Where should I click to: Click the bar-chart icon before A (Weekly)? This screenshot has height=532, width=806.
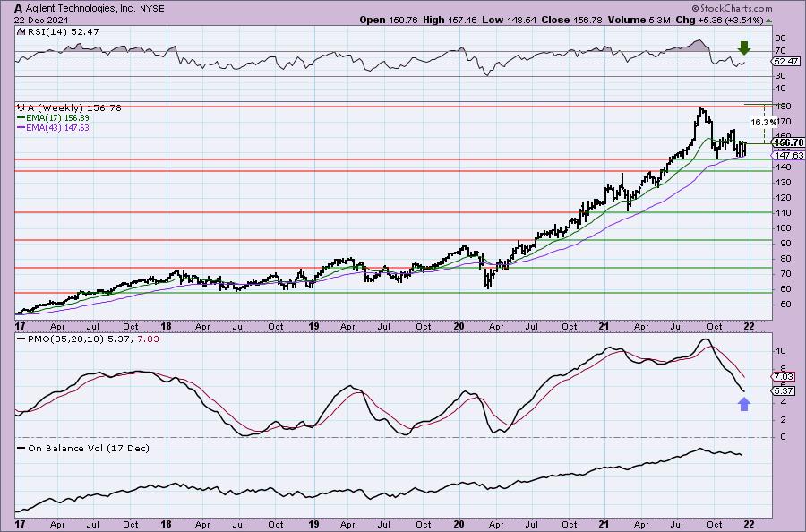(x=21, y=108)
